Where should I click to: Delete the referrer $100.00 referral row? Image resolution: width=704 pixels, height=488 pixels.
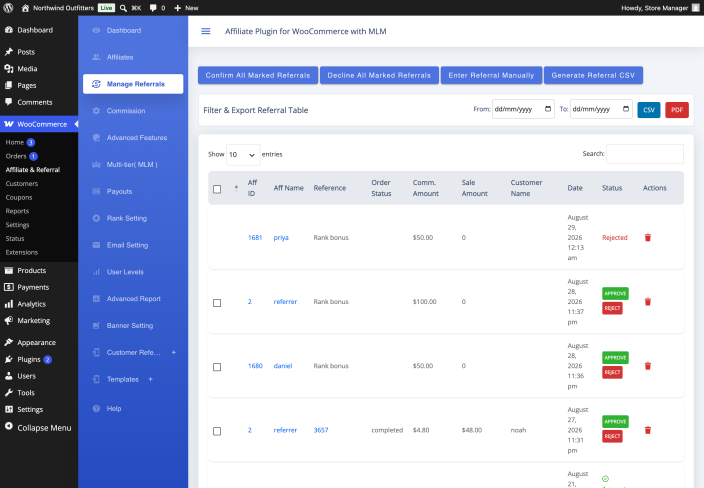[647, 302]
